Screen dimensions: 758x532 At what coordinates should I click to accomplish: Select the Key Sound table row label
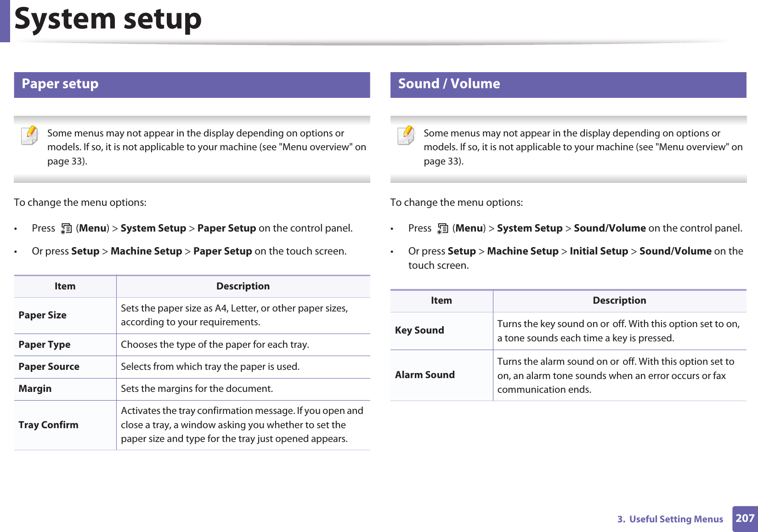click(419, 330)
